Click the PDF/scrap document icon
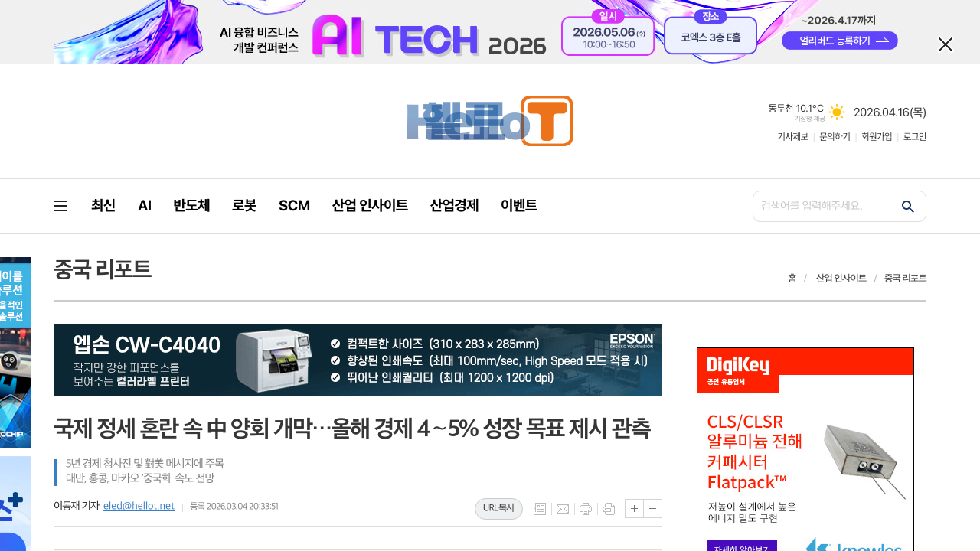The width and height of the screenshot is (980, 551). click(x=609, y=509)
